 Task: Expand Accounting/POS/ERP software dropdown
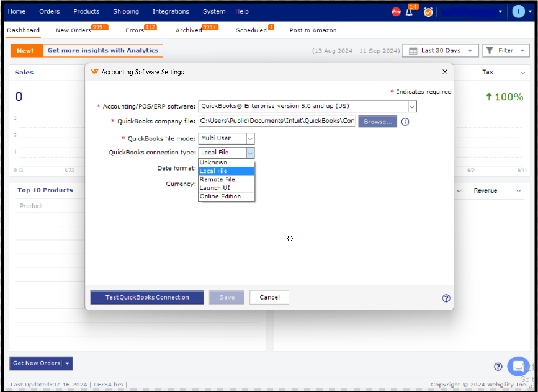(412, 107)
